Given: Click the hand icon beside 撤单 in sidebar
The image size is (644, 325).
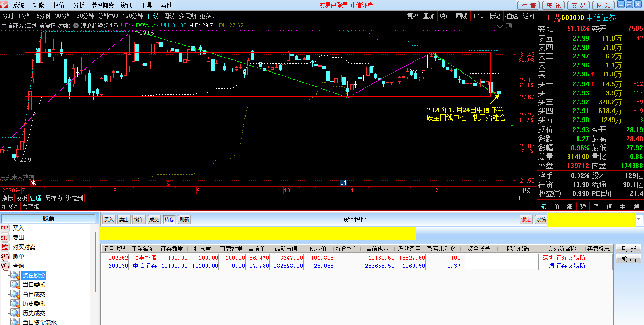Looking at the screenshot, I should pos(5,257).
